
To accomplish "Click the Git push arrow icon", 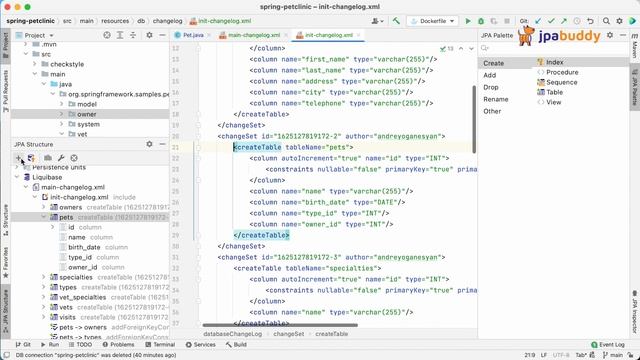I will click(564, 21).
